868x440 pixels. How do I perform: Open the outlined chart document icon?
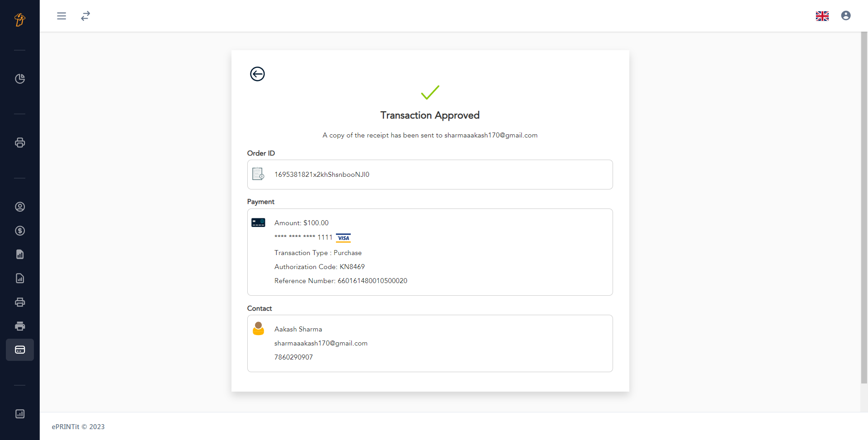[20, 278]
